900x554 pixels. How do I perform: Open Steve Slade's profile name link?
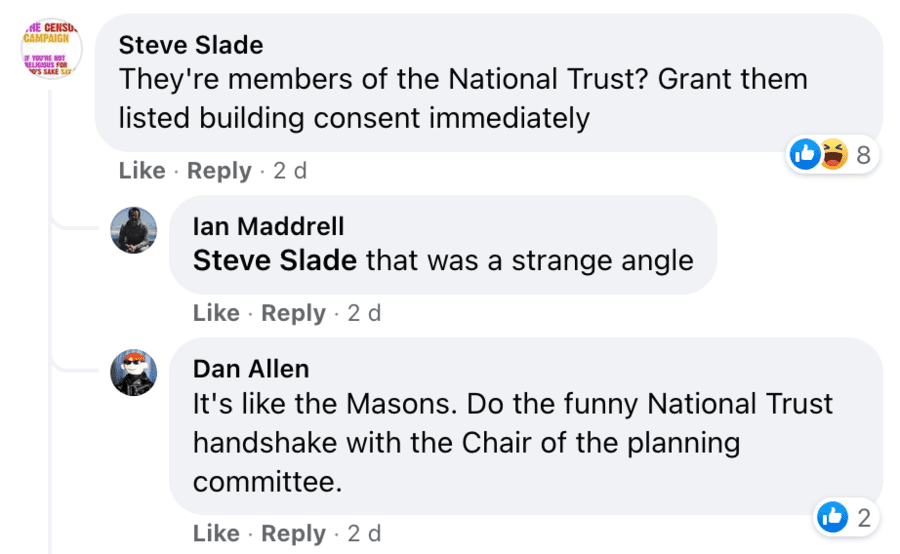tap(191, 45)
